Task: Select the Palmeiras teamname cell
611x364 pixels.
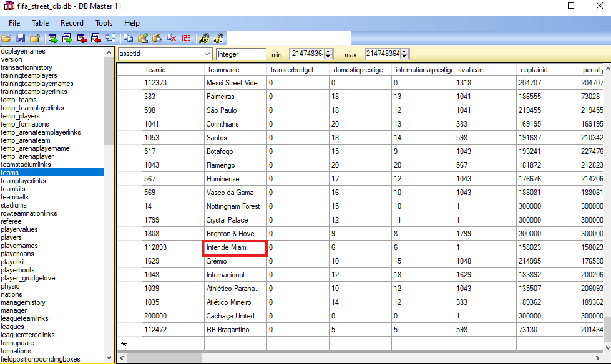Action: pyautogui.click(x=235, y=97)
